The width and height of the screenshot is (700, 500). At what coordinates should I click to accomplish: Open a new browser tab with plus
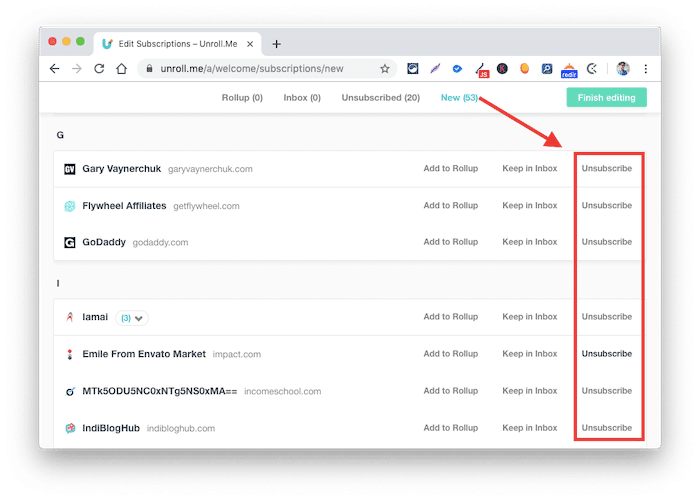[x=277, y=44]
